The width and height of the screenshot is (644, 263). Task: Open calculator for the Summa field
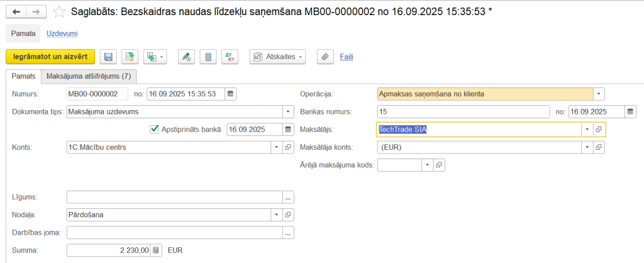[x=157, y=250]
